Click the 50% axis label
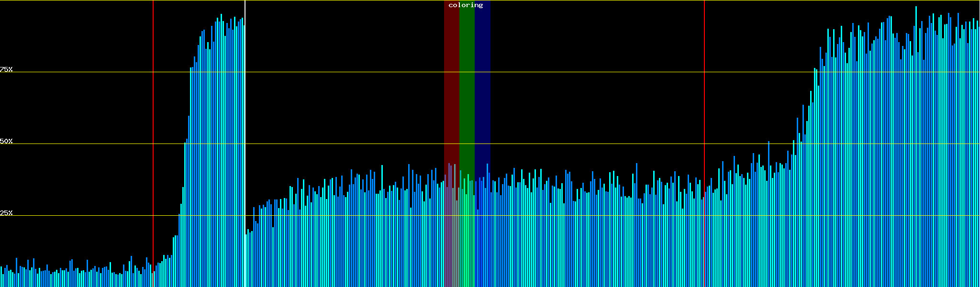The height and width of the screenshot is (287, 980). coord(6,141)
